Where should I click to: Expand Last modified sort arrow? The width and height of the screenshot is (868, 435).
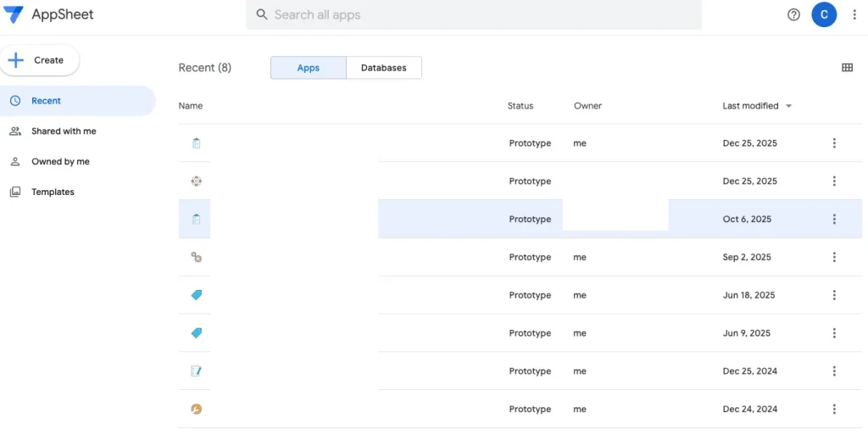pos(788,106)
